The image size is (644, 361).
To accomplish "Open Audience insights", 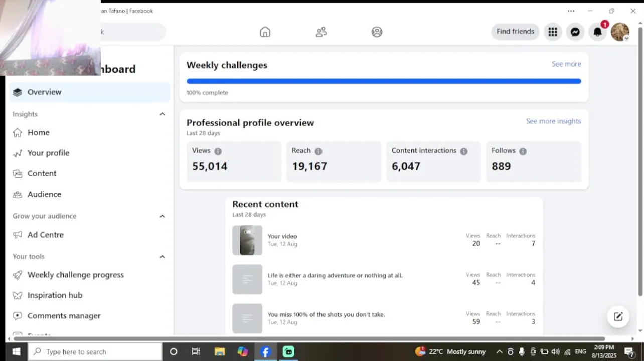I will [89, 195].
